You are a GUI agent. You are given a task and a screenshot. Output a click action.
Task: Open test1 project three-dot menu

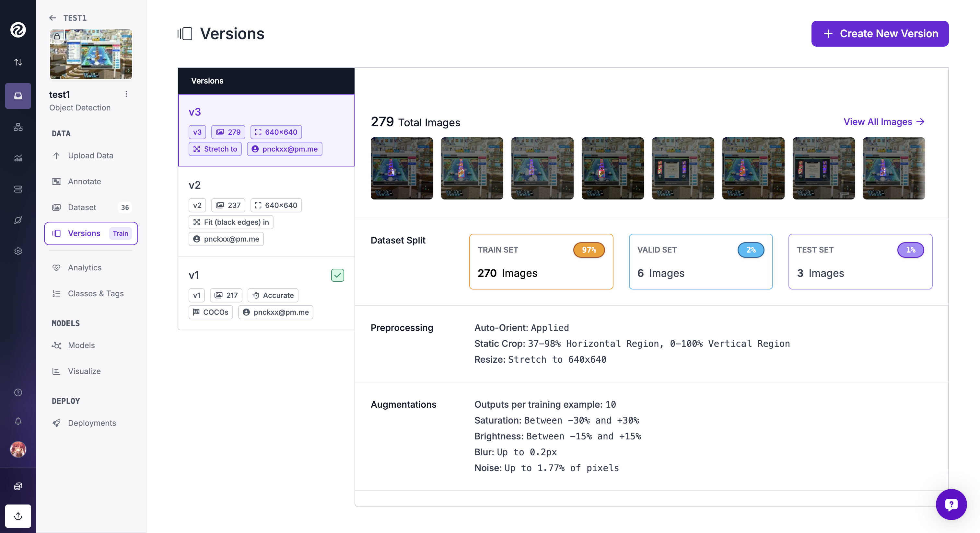pos(126,94)
